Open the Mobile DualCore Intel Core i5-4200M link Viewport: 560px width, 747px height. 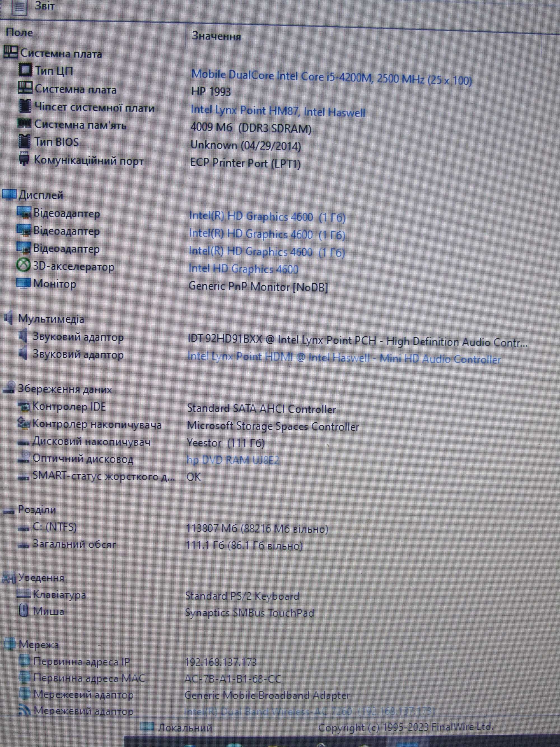point(332,77)
